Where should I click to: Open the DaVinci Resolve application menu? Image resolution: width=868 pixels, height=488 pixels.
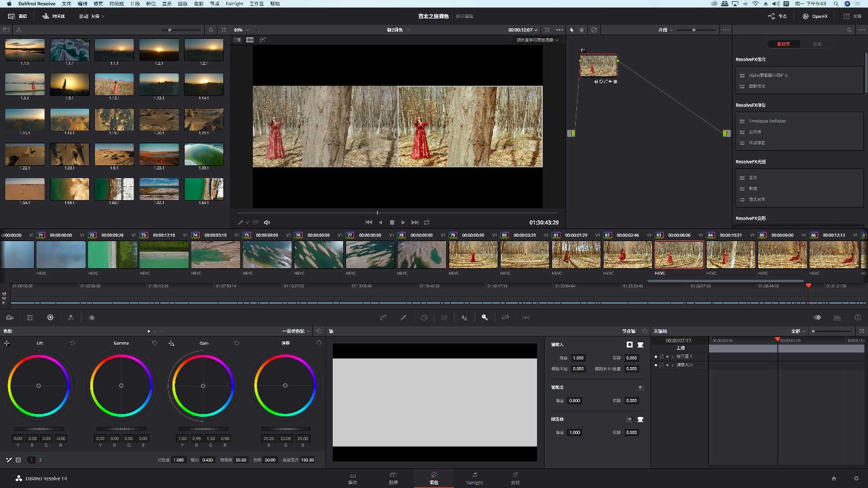click(36, 3)
